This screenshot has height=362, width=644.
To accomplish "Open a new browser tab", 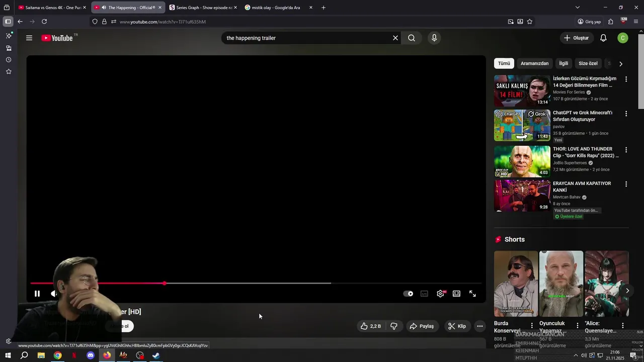I will (x=324, y=8).
